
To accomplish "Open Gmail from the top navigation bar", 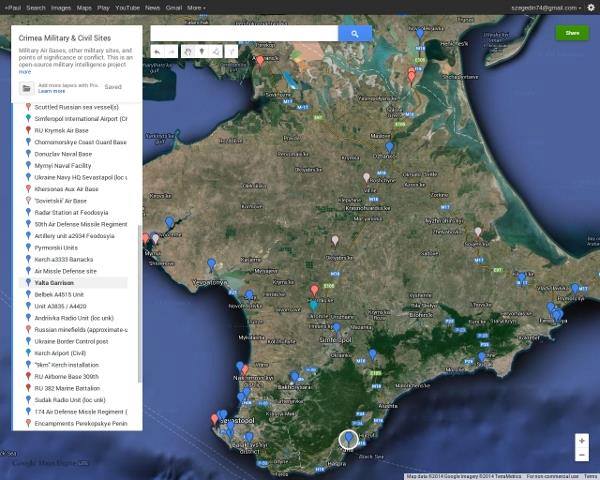I will click(x=175, y=7).
